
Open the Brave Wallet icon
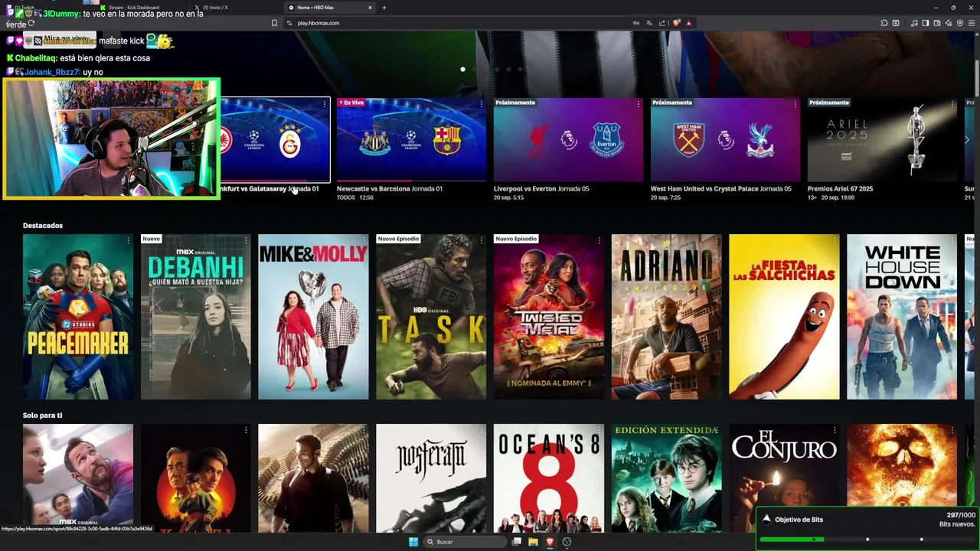coord(937,23)
